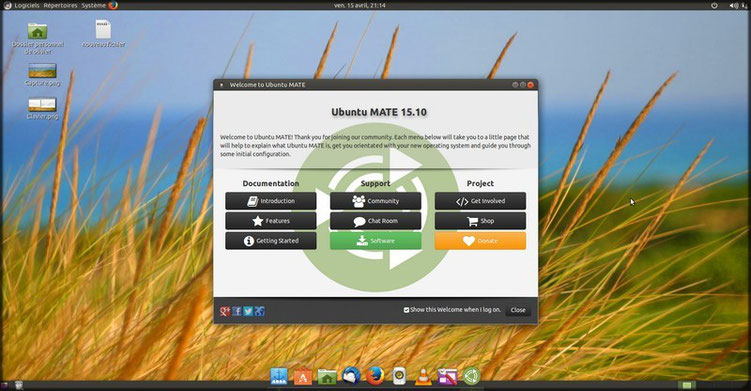Viewport: 751px width, 391px height.
Task: Launch VLC media player from dock
Action: [423, 377]
